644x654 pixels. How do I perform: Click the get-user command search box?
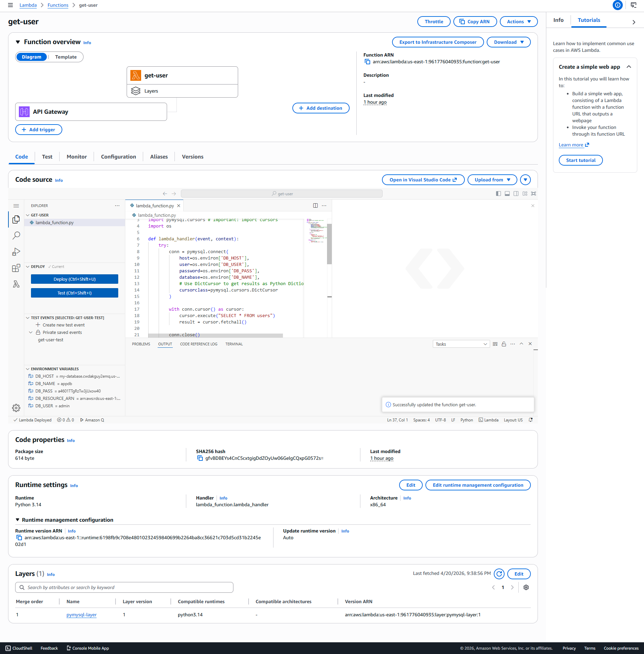[x=281, y=194]
